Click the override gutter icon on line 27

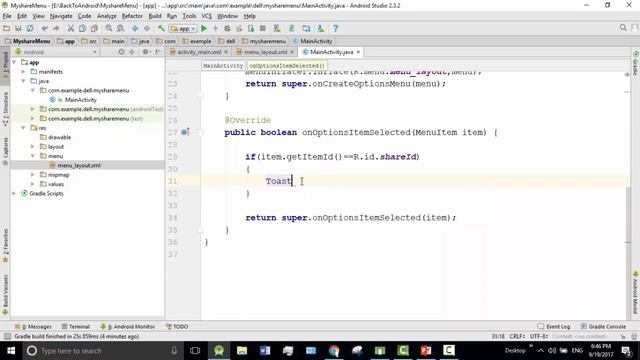184,132
